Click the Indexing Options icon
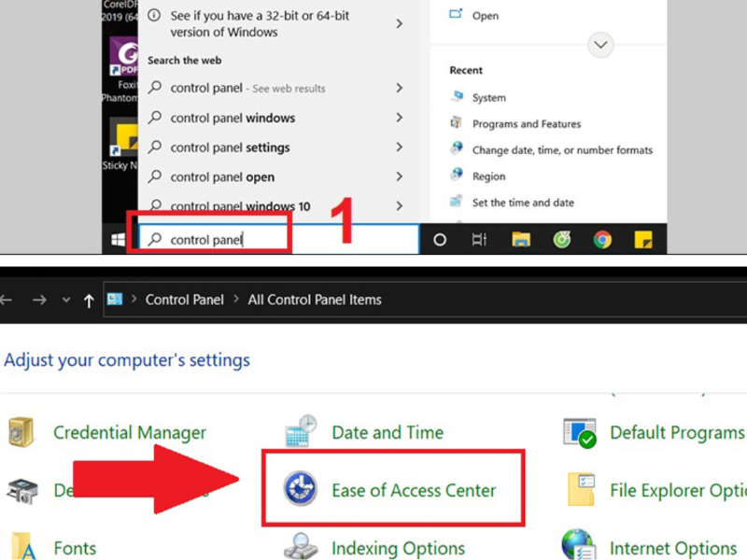The image size is (747, 560). [301, 547]
